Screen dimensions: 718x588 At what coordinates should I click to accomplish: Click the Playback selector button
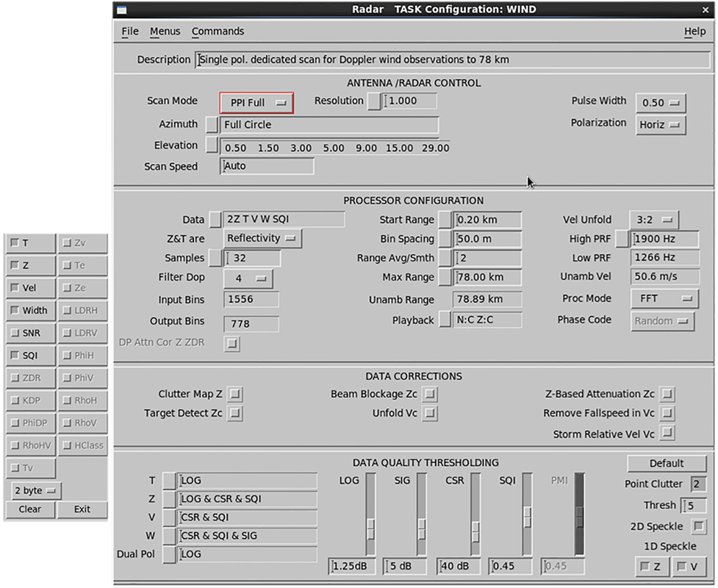click(445, 319)
